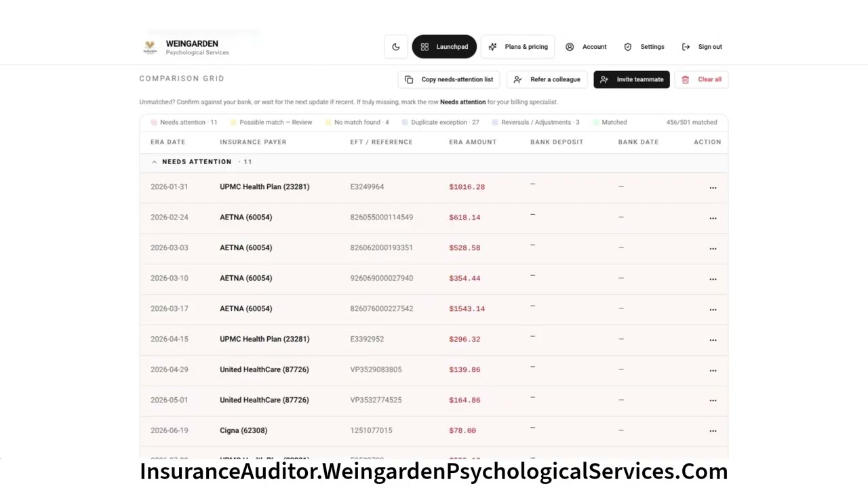Filter by Matched legend

(610, 122)
